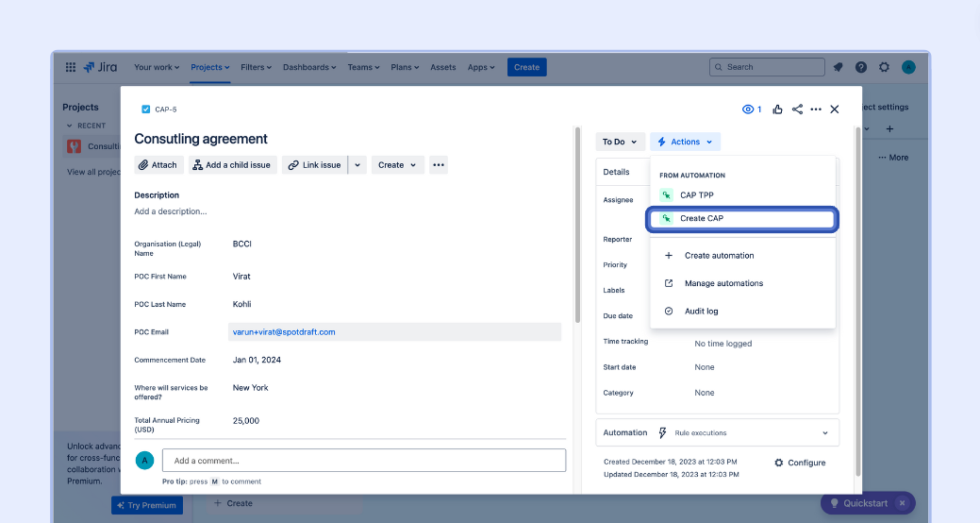Screen dimensions: 980x523
Task: Open the To Do status dropdown
Action: [620, 142]
